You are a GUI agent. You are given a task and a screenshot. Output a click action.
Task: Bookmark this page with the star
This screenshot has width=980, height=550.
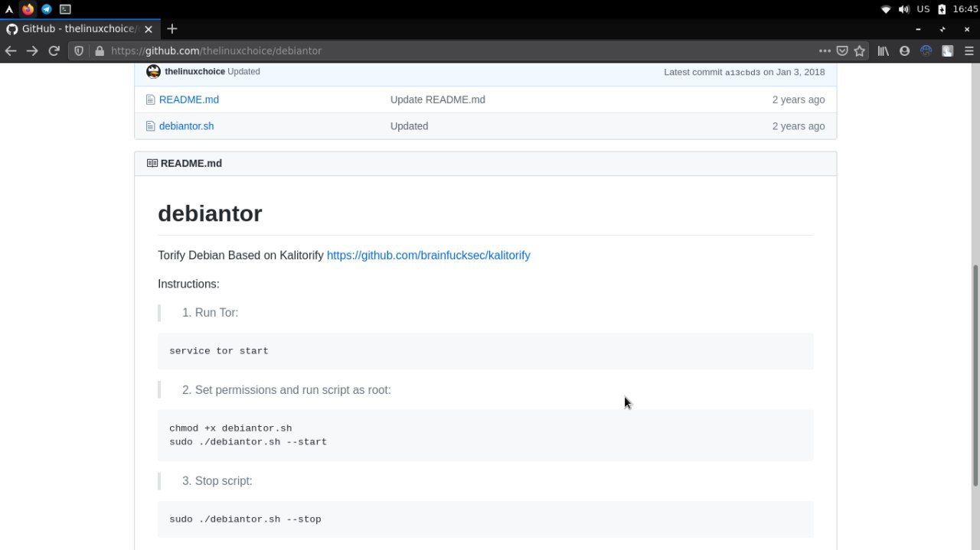click(860, 50)
